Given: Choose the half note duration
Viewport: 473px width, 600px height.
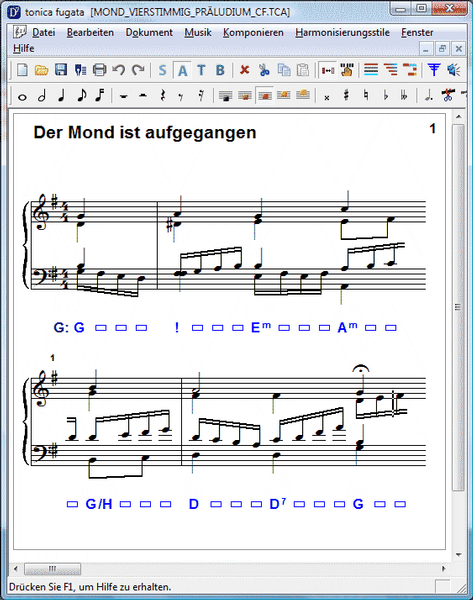Looking at the screenshot, I should 42,96.
